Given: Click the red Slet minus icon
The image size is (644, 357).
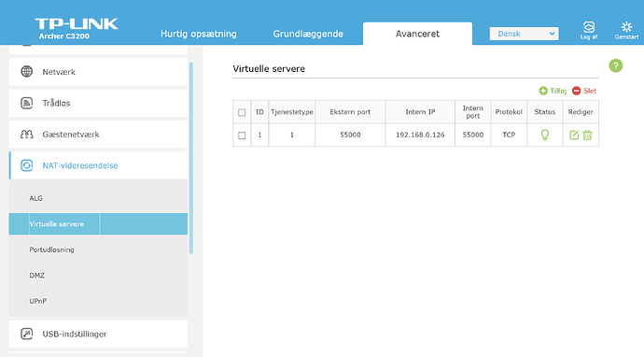Looking at the screenshot, I should coord(576,91).
